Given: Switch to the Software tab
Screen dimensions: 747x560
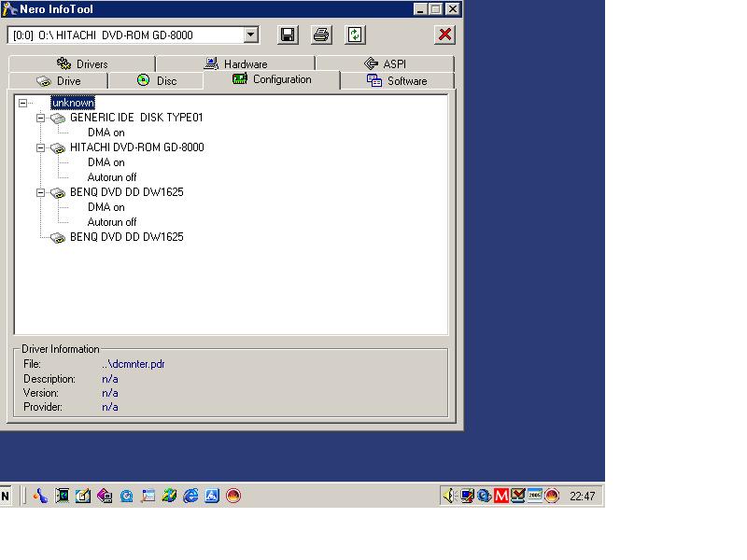Looking at the screenshot, I should coord(398,81).
